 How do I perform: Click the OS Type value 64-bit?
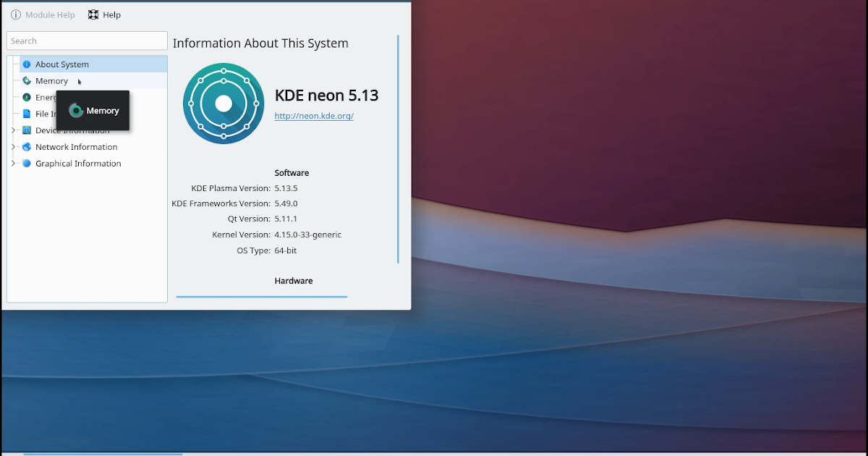[x=286, y=250]
